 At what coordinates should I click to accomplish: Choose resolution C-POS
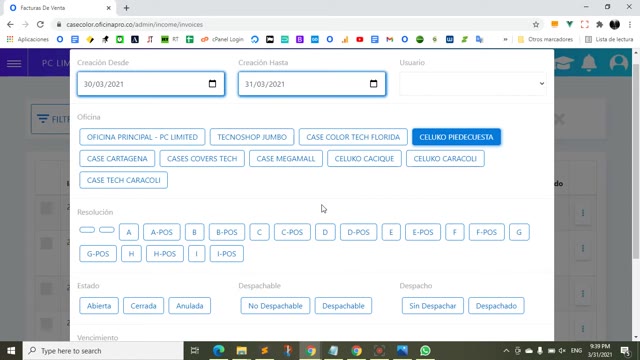292,232
